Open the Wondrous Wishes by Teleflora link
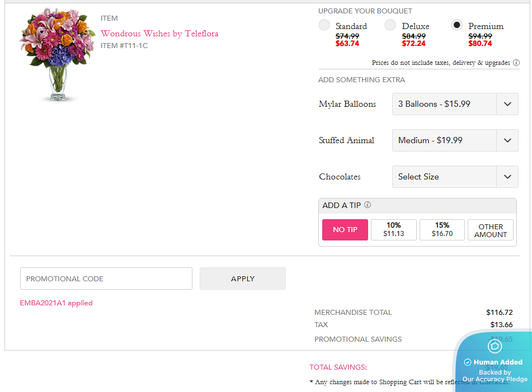 click(x=159, y=34)
